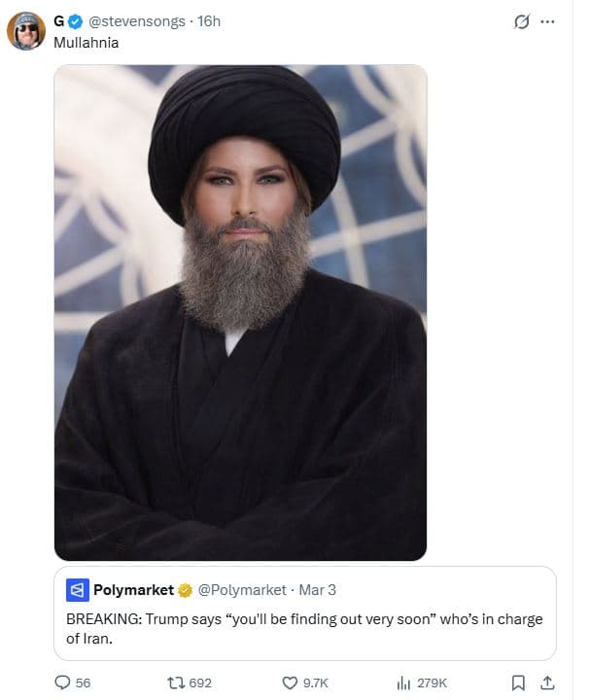
Task: Repost the tweet via retweet icon
Action: 175,682
